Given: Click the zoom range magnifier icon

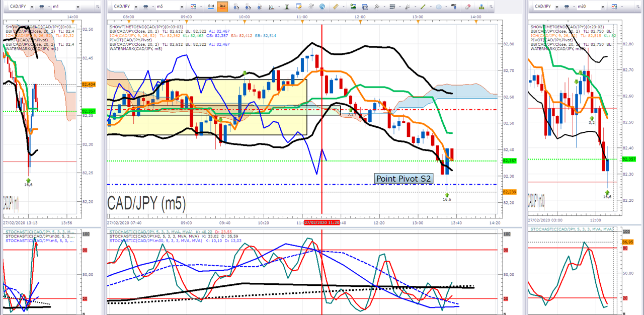Looking at the screenshot, I should click(271, 7).
